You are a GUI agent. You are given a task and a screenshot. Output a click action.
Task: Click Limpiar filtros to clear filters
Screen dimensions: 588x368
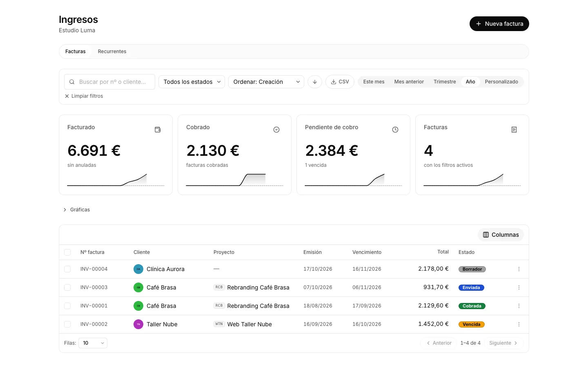(x=84, y=96)
